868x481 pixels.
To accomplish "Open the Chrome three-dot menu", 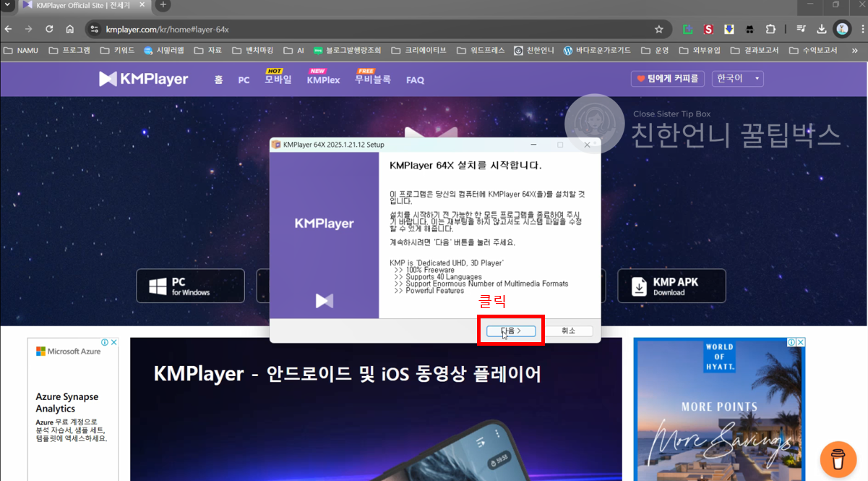I will point(862,29).
